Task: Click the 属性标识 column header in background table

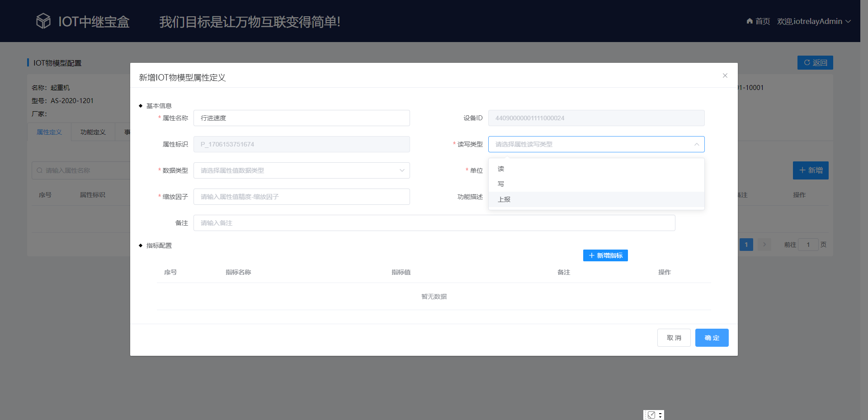Action: point(93,195)
